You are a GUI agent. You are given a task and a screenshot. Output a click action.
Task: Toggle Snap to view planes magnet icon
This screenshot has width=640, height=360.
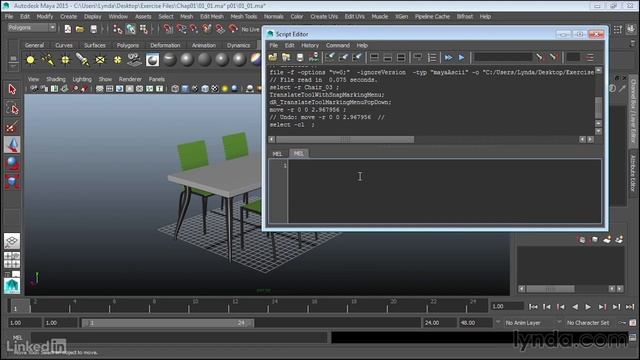(220, 29)
